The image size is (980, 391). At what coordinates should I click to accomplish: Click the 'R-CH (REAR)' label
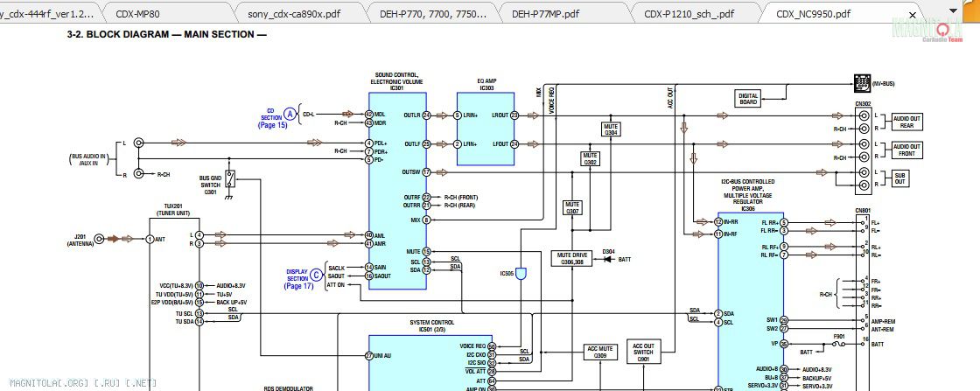pyautogui.click(x=459, y=205)
